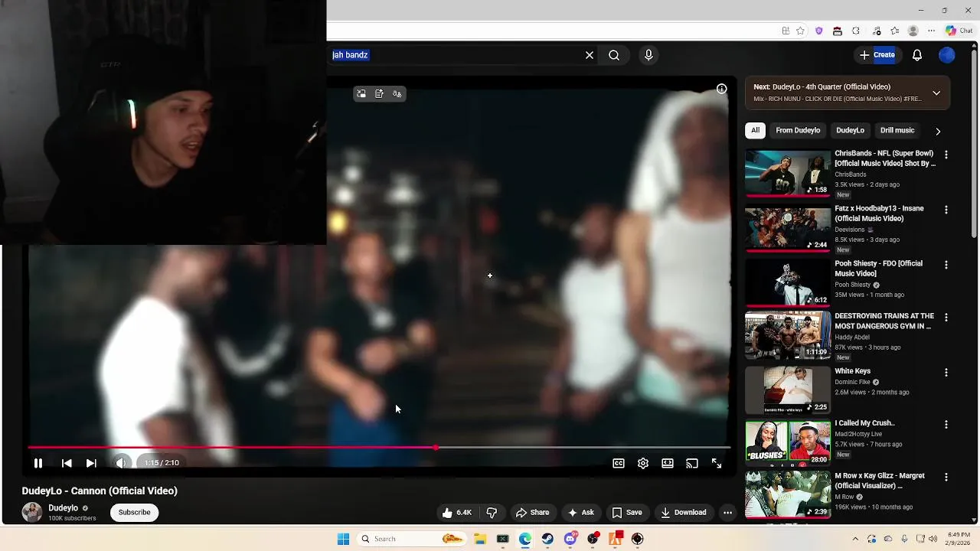
Task: Like the video (6.4K)
Action: [456, 513]
